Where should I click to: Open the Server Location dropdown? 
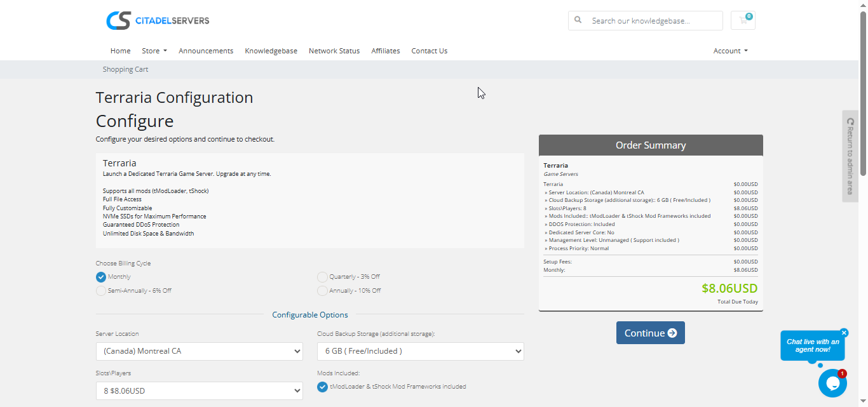pos(199,351)
